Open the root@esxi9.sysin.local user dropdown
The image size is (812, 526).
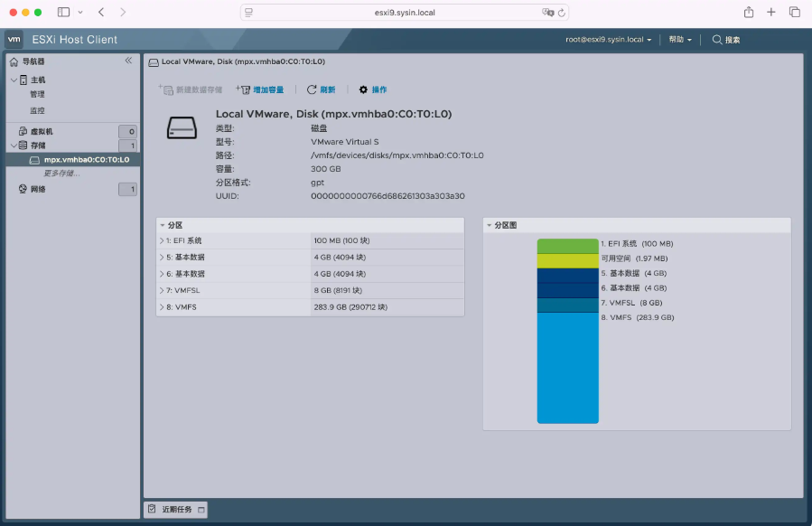[x=609, y=40]
